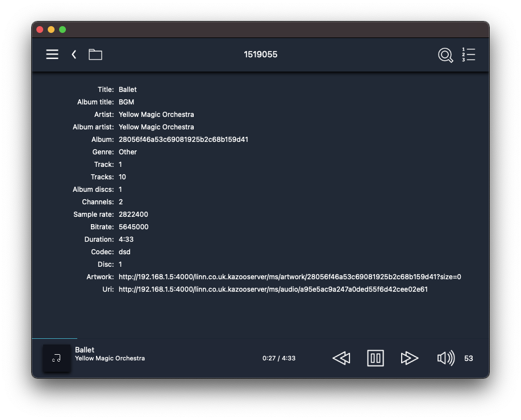Image resolution: width=521 pixels, height=420 pixels.
Task: Minimize the window with yellow button
Action: [x=51, y=30]
